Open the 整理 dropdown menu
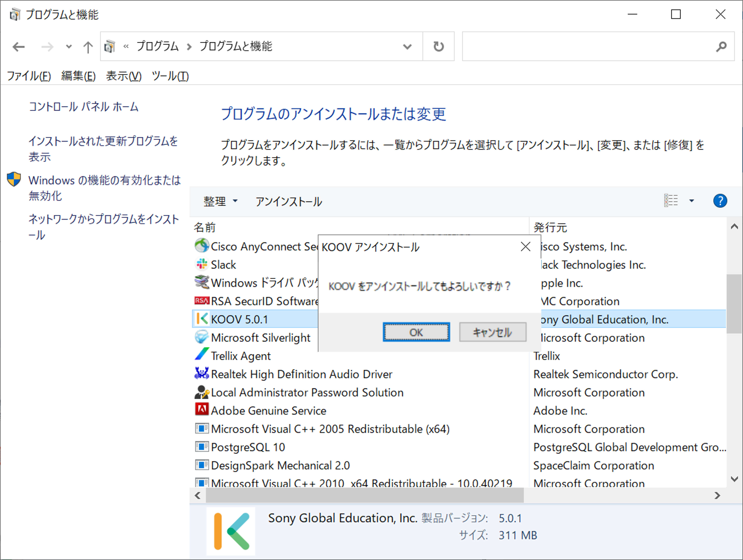Screen dimensions: 743x560 [220, 201]
